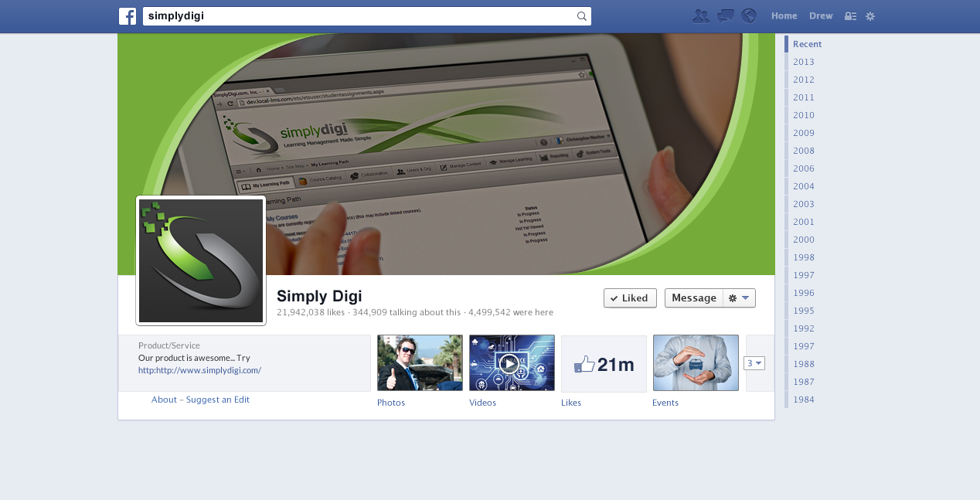980x500 pixels.
Task: Open the friend requests icon
Action: coord(701,16)
